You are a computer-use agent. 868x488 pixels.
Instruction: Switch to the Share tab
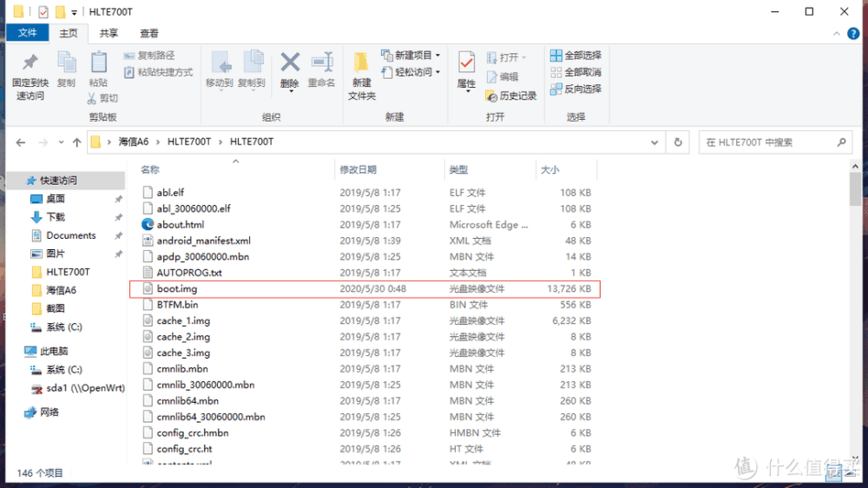click(108, 33)
